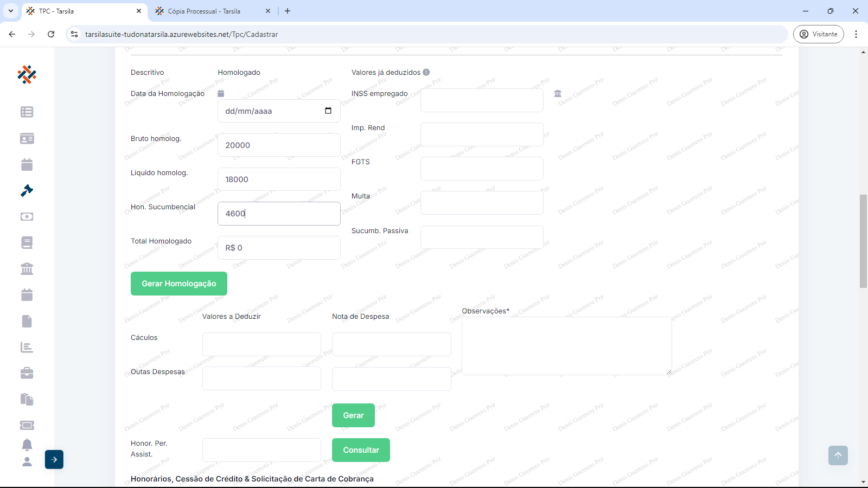Open the ID card sidebar icon
The width and height of the screenshot is (868, 488).
[x=27, y=138]
